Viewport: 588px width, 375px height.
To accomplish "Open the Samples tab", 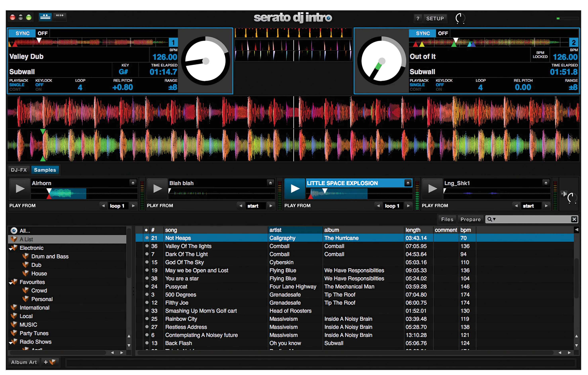I will 45,170.
